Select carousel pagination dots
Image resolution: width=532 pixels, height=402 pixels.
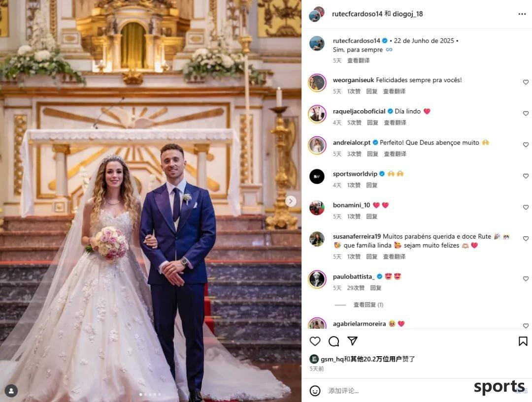150,395
